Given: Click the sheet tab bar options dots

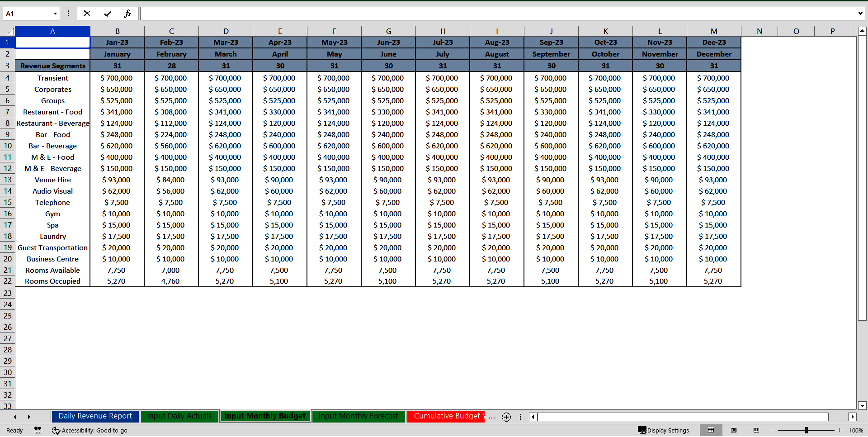Looking at the screenshot, I should pos(520,417).
